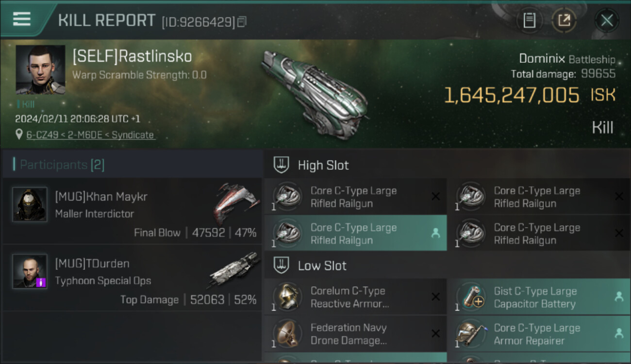The image size is (631, 364).
Task: Select the Core C-Type Large Armor Repairer item
Action: [538, 334]
